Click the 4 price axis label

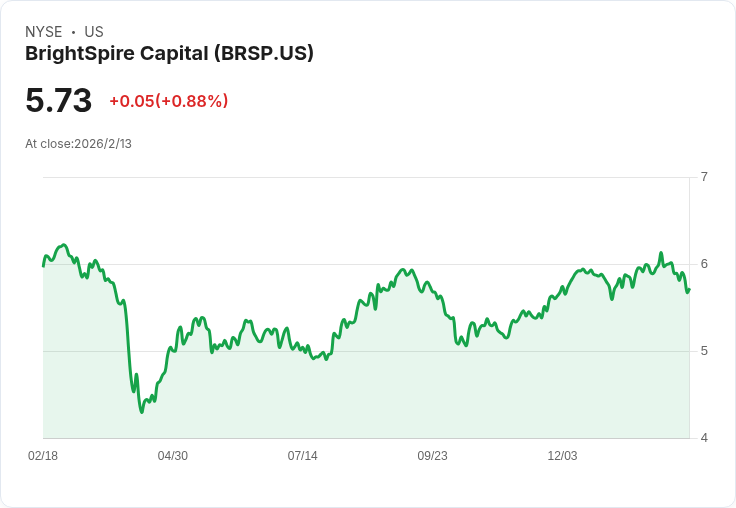704,438
